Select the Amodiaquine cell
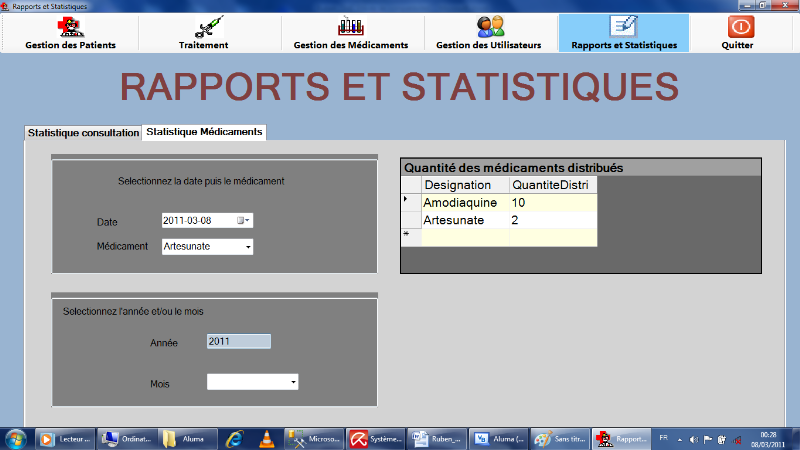This screenshot has width=800, height=450. pyautogui.click(x=465, y=203)
